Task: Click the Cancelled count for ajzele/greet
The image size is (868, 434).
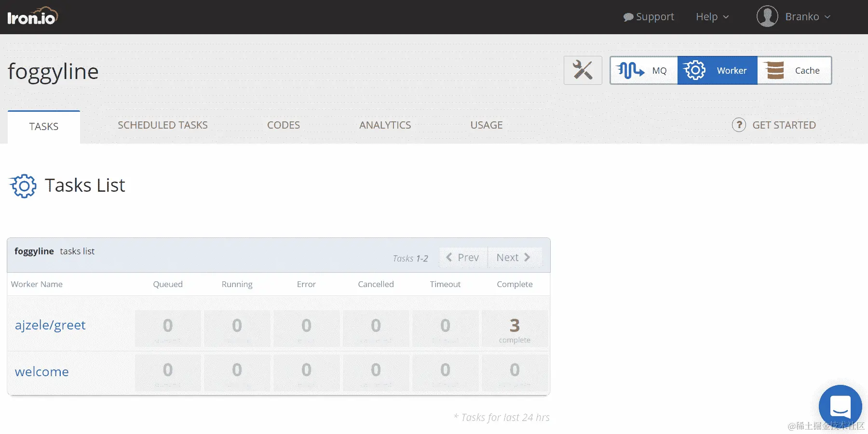Action: tap(376, 329)
